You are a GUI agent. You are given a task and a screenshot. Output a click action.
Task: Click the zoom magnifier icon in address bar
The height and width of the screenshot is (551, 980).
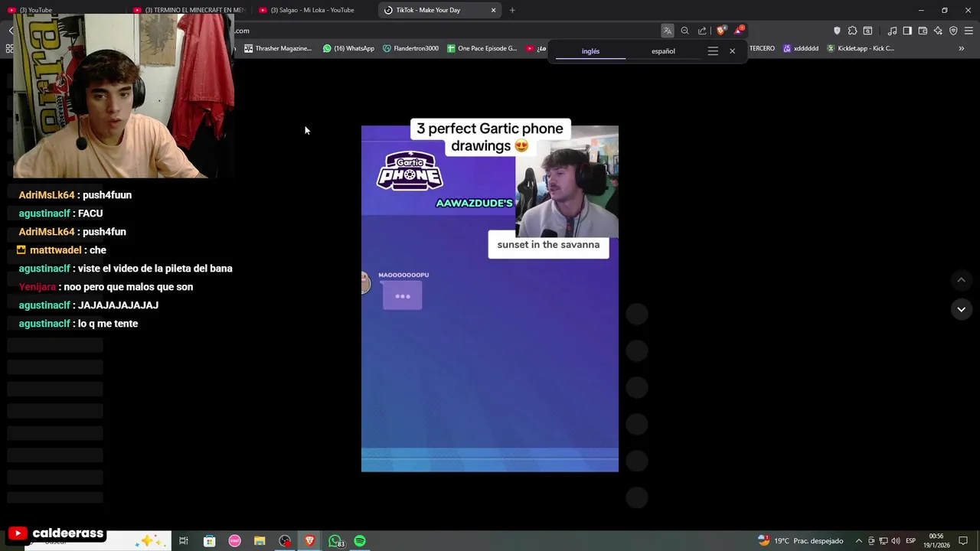684,31
